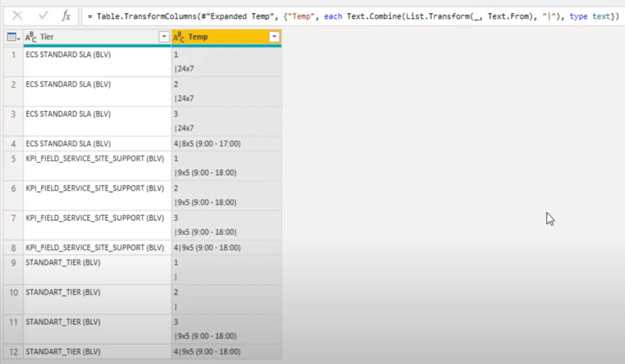Click Temp cell in row 8 '4|9x5 (9:00 - 18:00)'

pos(226,248)
